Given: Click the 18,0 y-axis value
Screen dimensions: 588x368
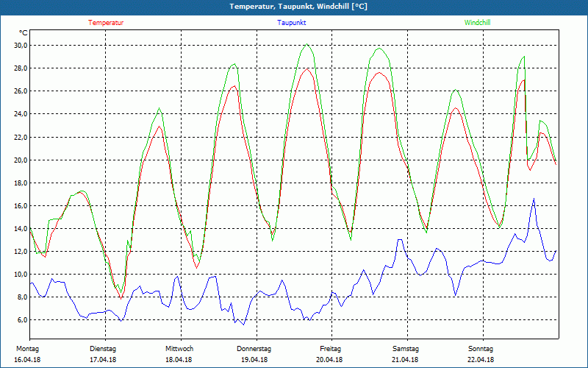Looking at the screenshot, I should [21, 183].
